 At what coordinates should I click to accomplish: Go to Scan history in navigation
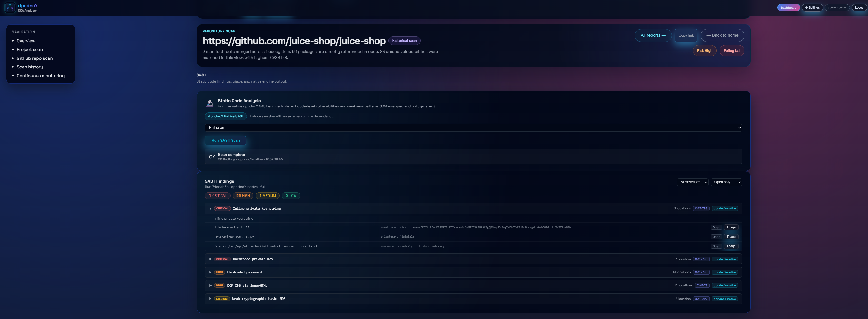(30, 67)
